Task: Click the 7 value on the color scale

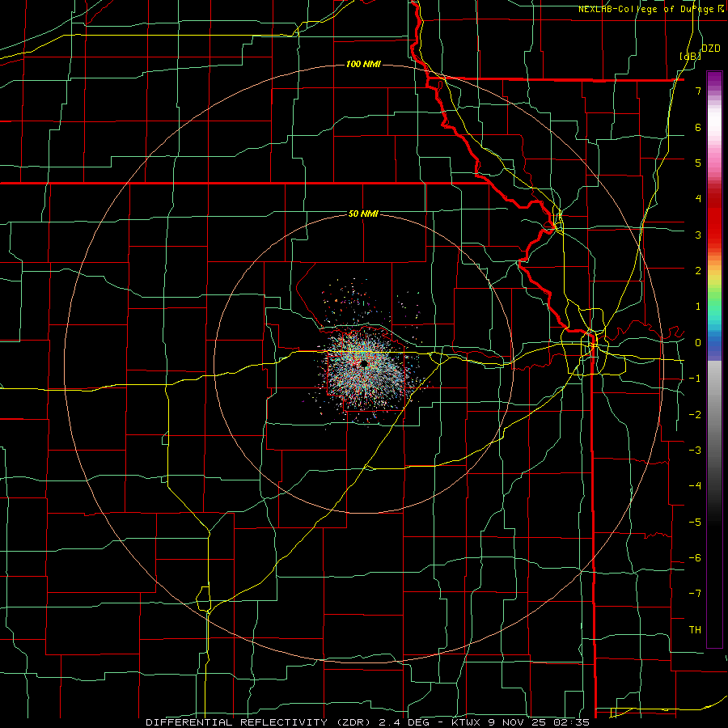Action: [698, 91]
